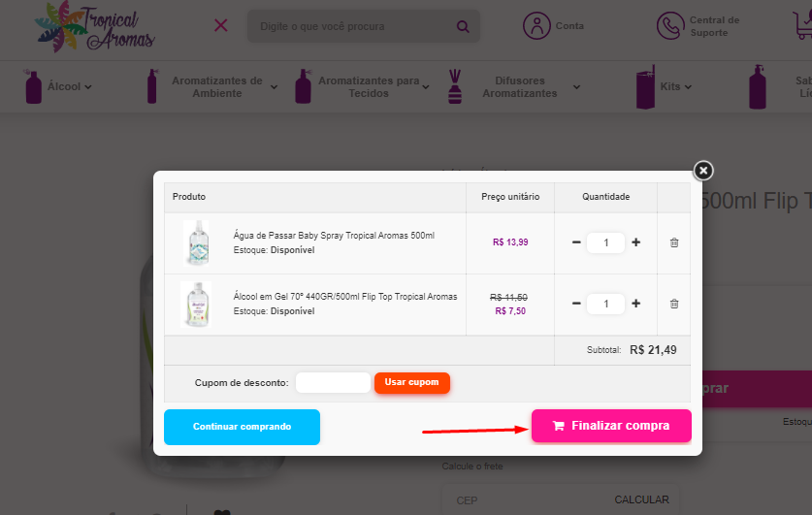The width and height of the screenshot is (812, 515).
Task: Expand the Kits menu chevron
Action: click(x=688, y=87)
